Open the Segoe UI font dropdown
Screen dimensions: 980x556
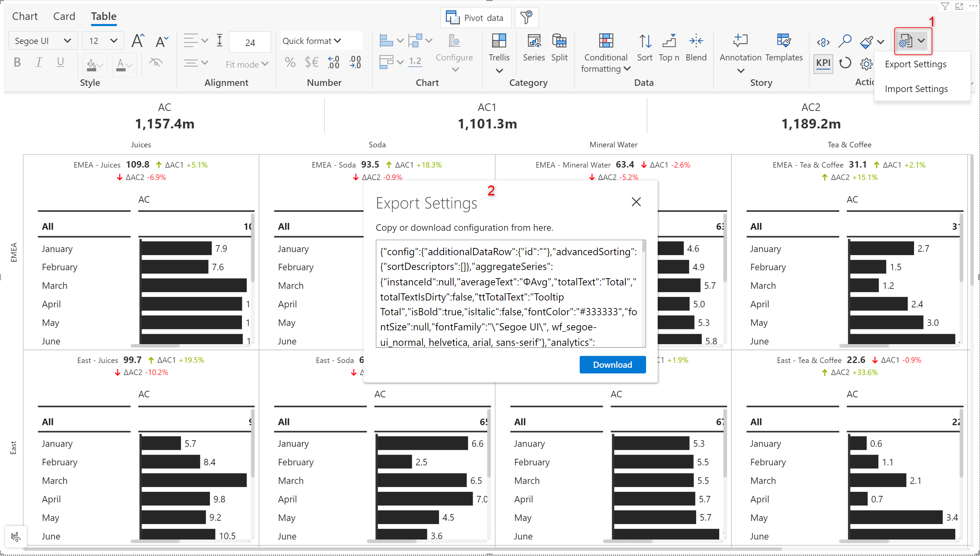pyautogui.click(x=43, y=41)
